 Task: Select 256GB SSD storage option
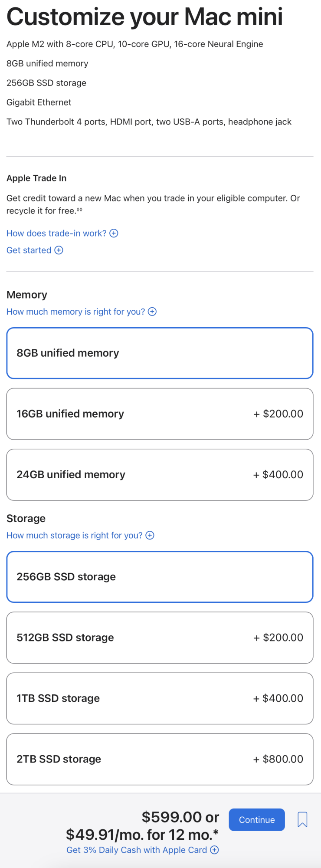click(160, 577)
